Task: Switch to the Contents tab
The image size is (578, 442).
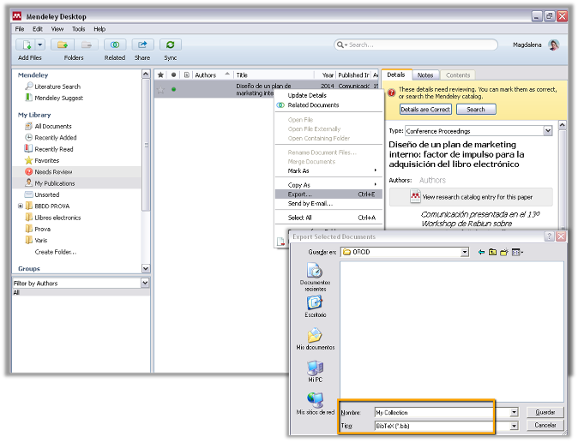Action: pyautogui.click(x=458, y=75)
